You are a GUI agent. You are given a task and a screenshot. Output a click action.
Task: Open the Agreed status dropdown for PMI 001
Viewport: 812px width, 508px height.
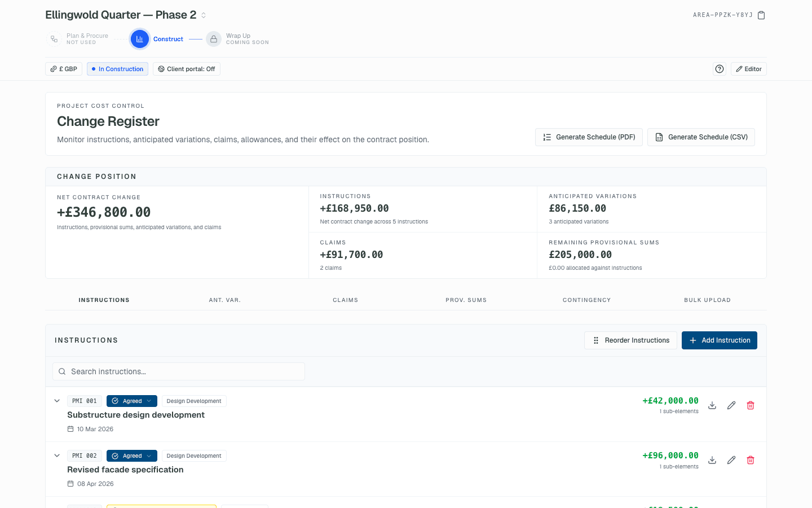[132, 401]
